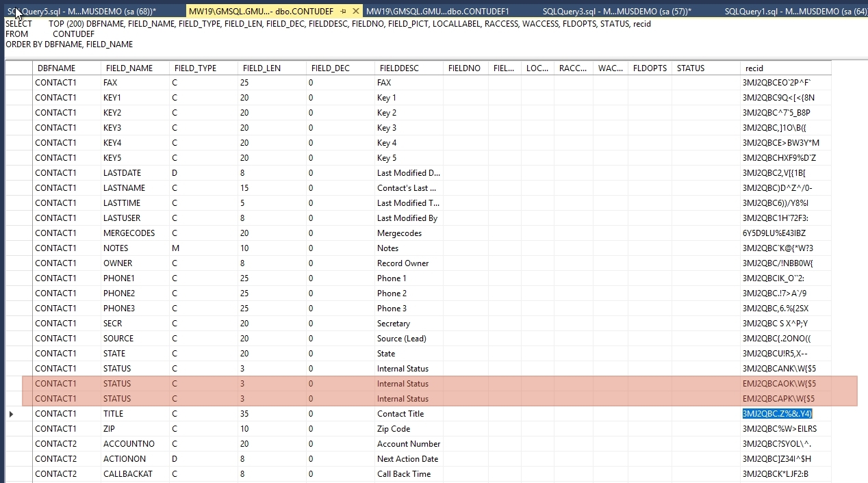Click the Zip Code description cell

[394, 428]
